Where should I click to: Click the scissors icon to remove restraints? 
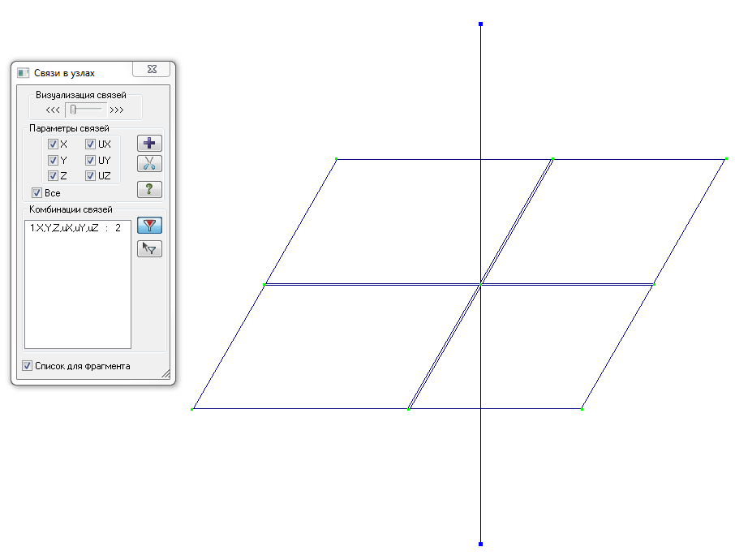[149, 163]
